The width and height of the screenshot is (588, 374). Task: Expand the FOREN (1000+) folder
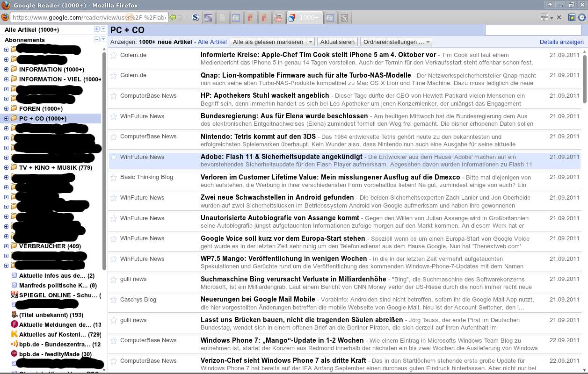(6, 108)
